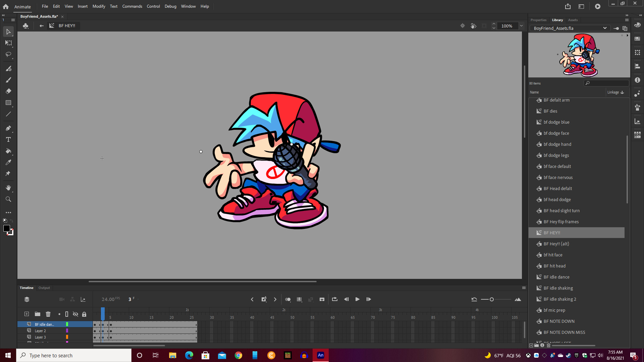Switch to the Assets tab
This screenshot has height=362, width=644.
pyautogui.click(x=573, y=20)
